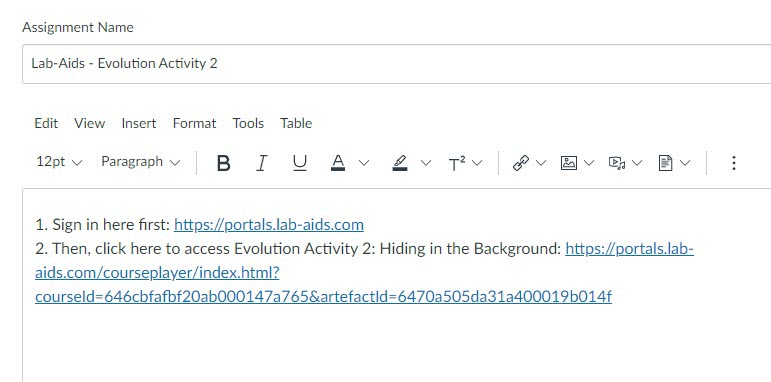Open the Paragraph block format dropdown
The image size is (771, 382).
[141, 162]
